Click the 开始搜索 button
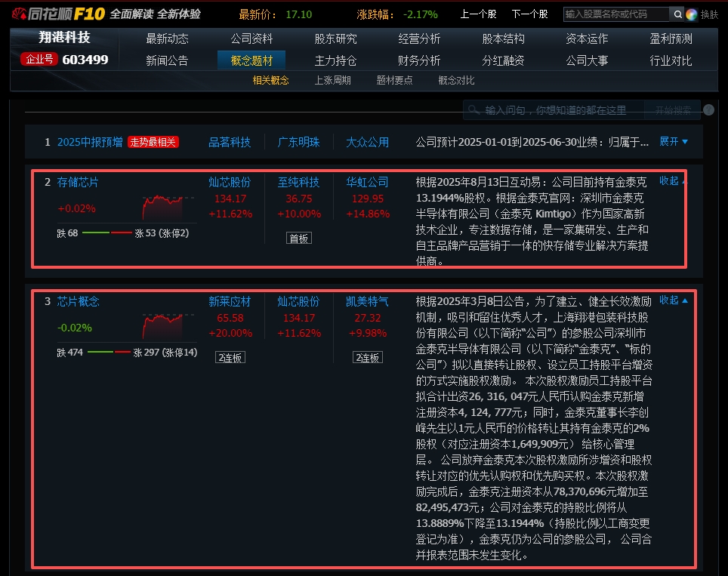Viewport: 728px width, 576px height. tap(673, 110)
